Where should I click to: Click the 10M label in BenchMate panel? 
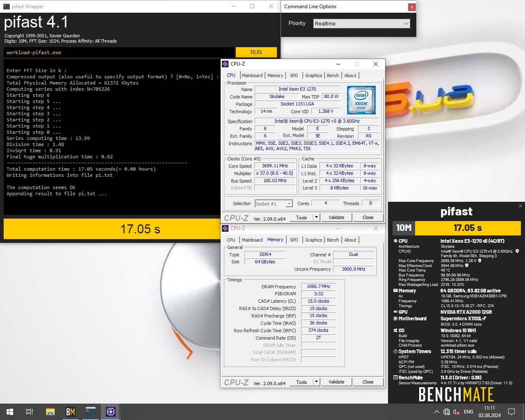(x=404, y=228)
